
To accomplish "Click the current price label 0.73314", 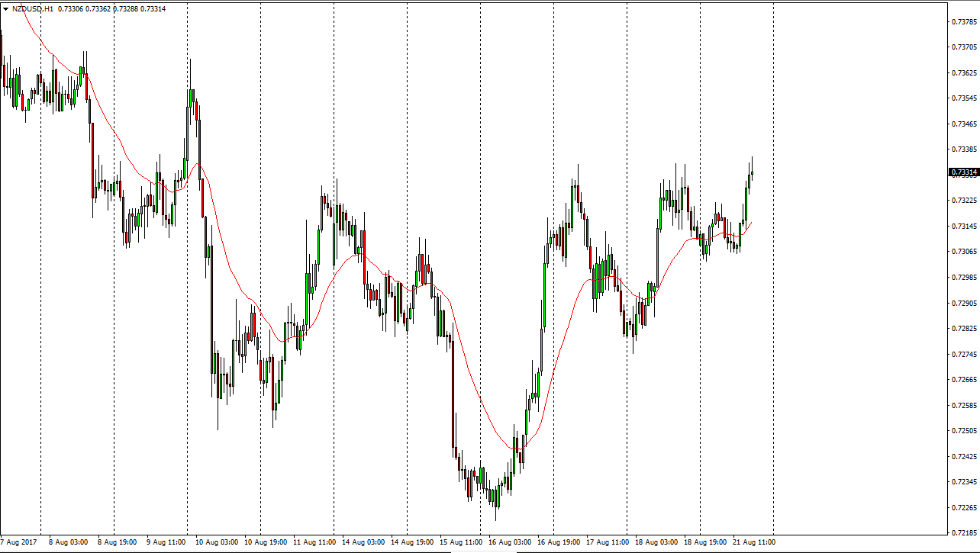I will pos(963,172).
